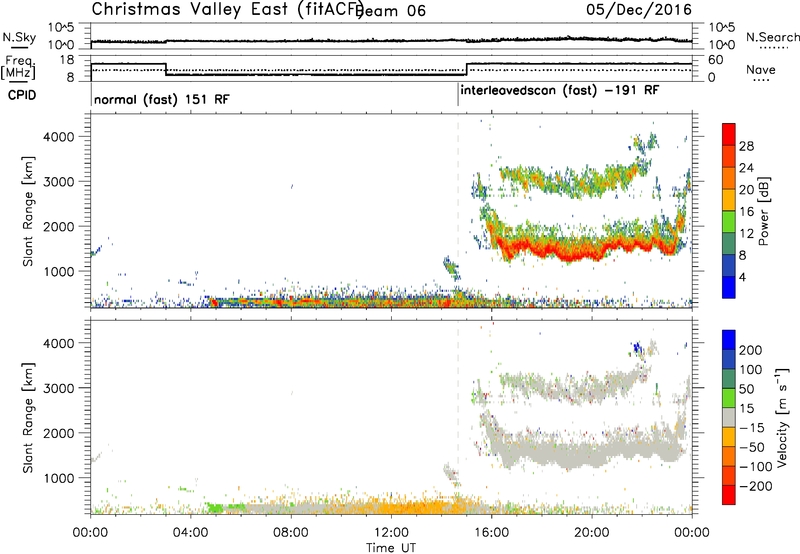800x554 pixels.
Task: Click the 08:00 time axis label
Action: (x=291, y=533)
